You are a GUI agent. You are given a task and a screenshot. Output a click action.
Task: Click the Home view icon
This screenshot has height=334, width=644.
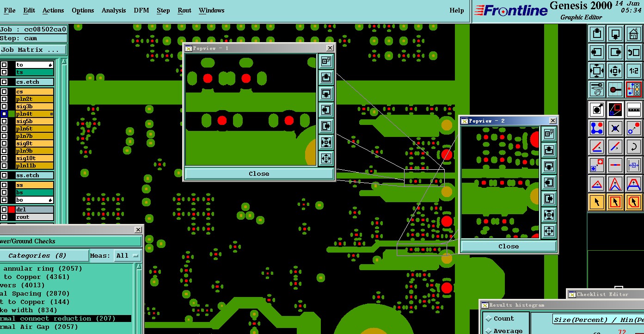(634, 34)
